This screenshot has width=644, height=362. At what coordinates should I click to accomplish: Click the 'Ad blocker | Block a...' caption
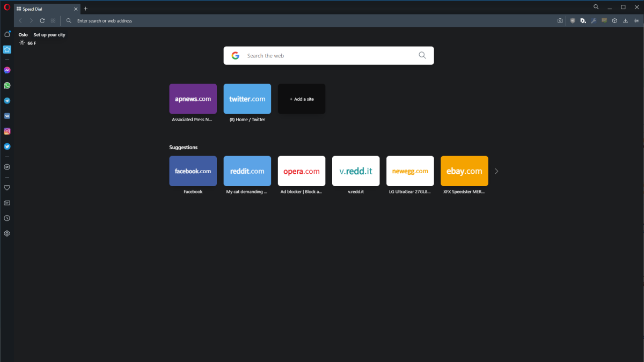click(x=302, y=191)
